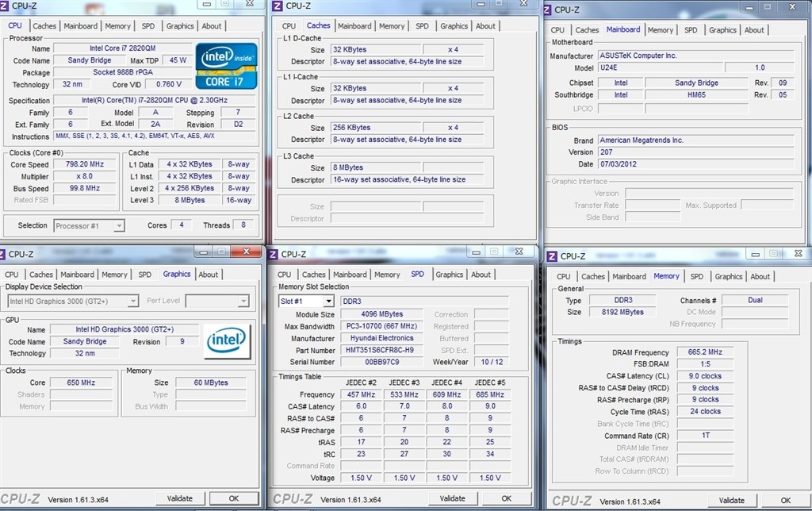This screenshot has width=812, height=511.
Task: Open the Intel HD Graphics 3000 display device dropdown
Action: [73, 301]
